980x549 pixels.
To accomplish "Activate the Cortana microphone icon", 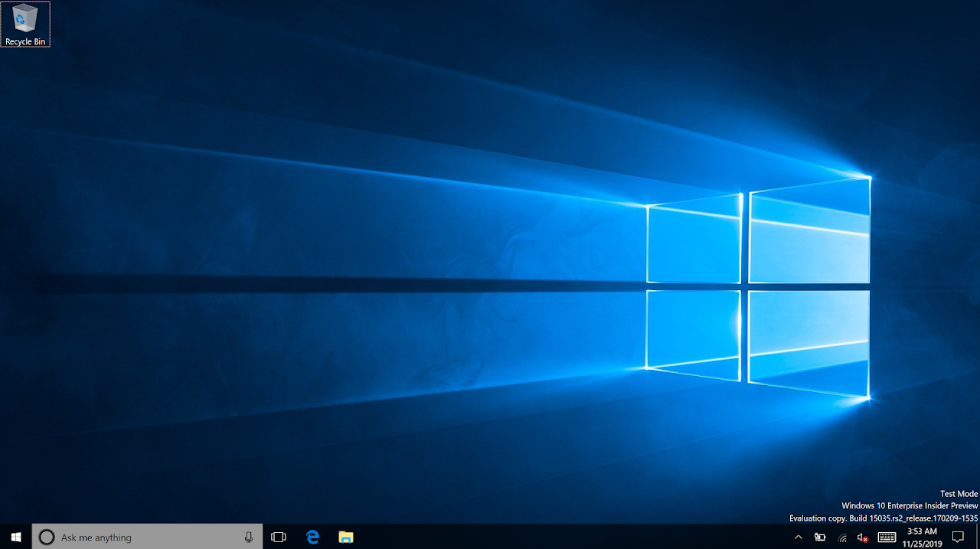I will [x=249, y=538].
